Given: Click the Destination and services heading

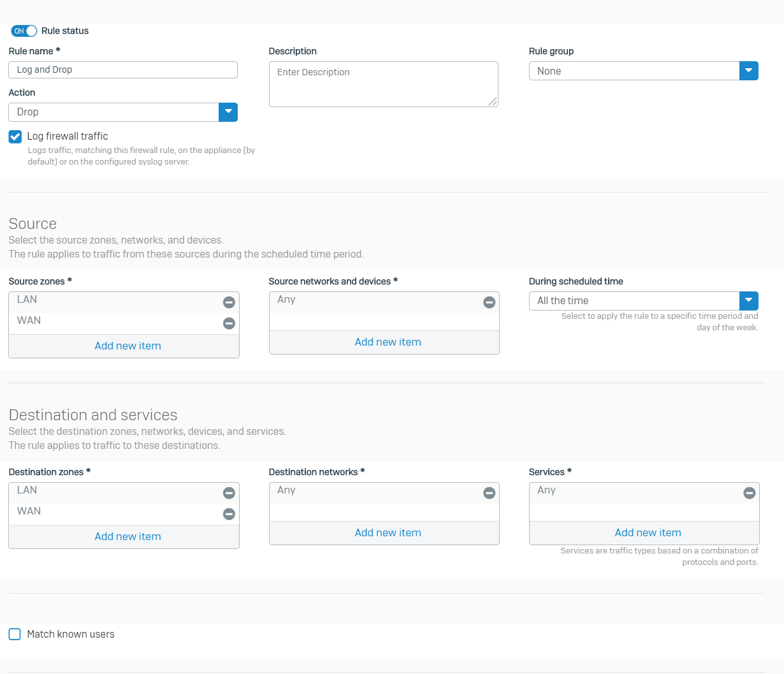Looking at the screenshot, I should pos(93,415).
